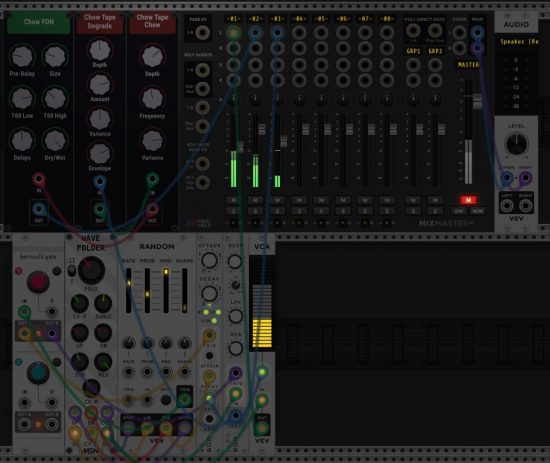Open track 06 group selector below solo
Viewport: 550px width, 463px height.
(x=343, y=222)
